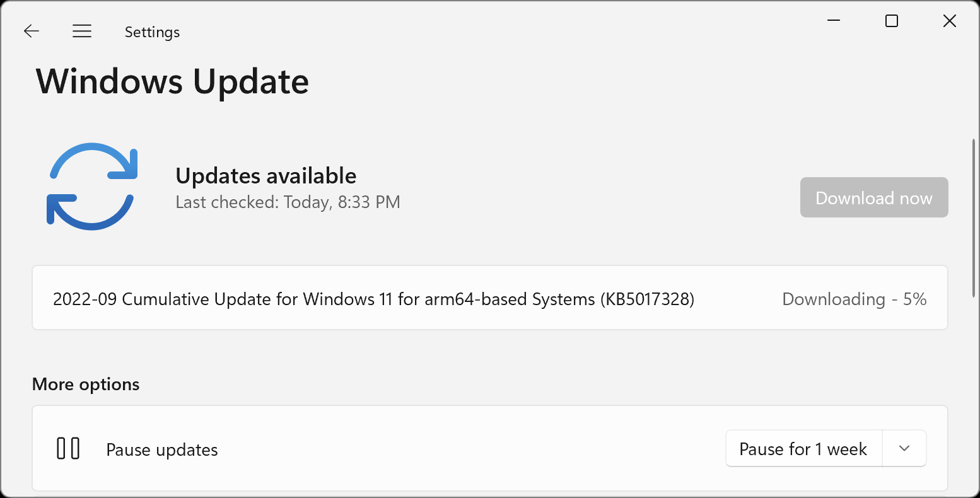980x498 pixels.
Task: Click the Downloading - 5% progress status
Action: pos(854,299)
